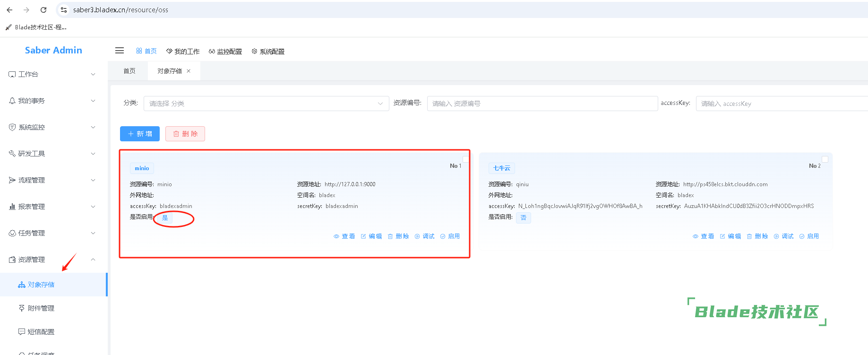The image size is (868, 355).
Task: Click the browser address bar URL
Action: [120, 10]
